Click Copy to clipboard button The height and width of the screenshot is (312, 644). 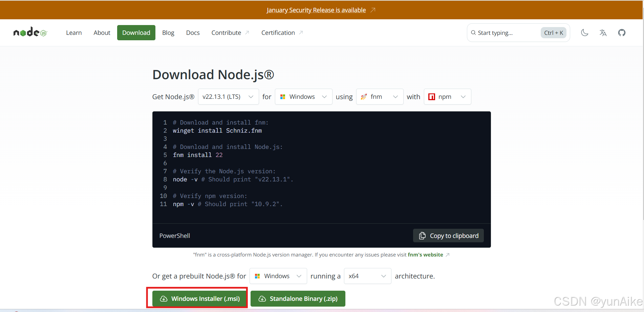coord(448,236)
